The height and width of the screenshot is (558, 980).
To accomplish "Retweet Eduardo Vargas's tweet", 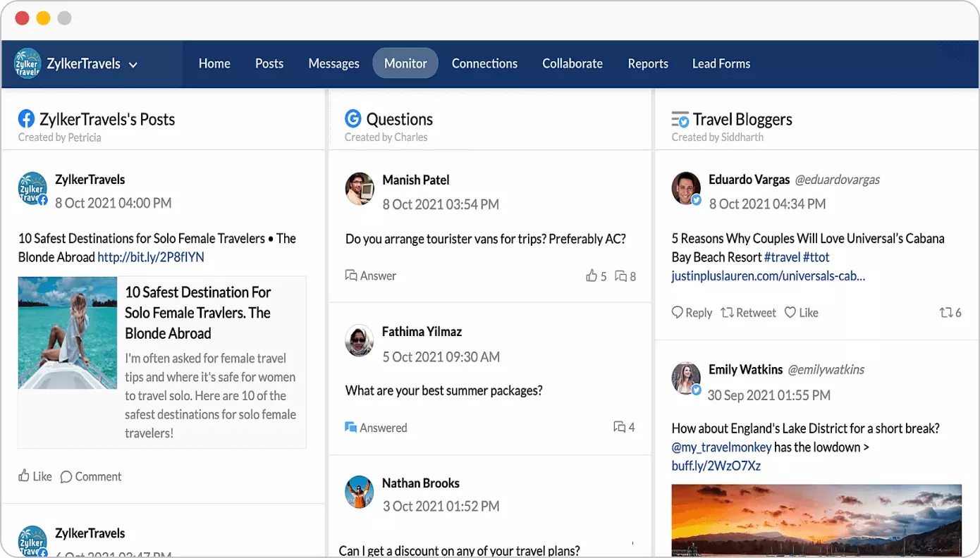I will click(728, 312).
